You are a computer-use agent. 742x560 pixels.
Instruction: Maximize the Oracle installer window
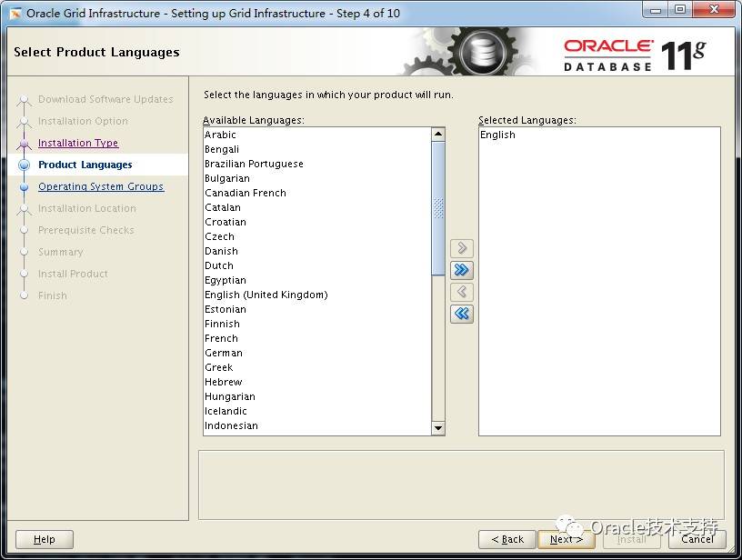coord(680,10)
